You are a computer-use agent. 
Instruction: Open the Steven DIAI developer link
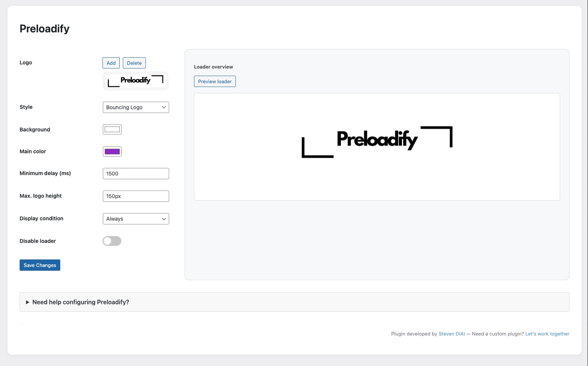[452, 334]
